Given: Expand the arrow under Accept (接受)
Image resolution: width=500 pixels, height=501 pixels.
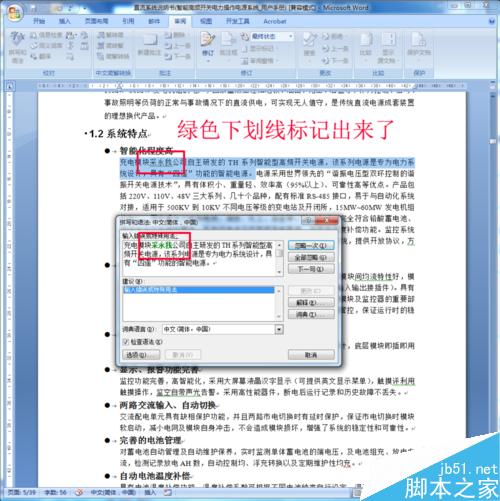Looking at the screenshot, I should click(309, 61).
